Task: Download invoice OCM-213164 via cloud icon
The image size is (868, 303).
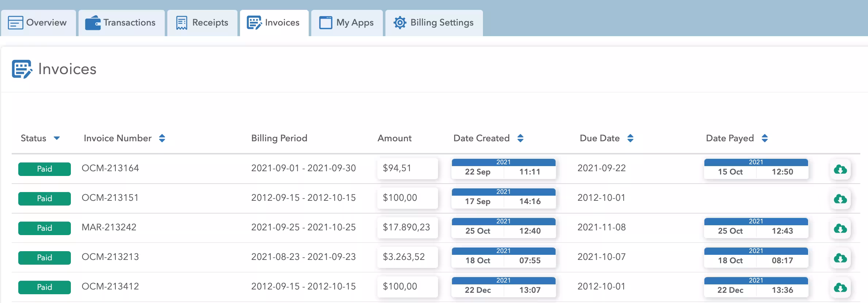Action: (x=840, y=169)
